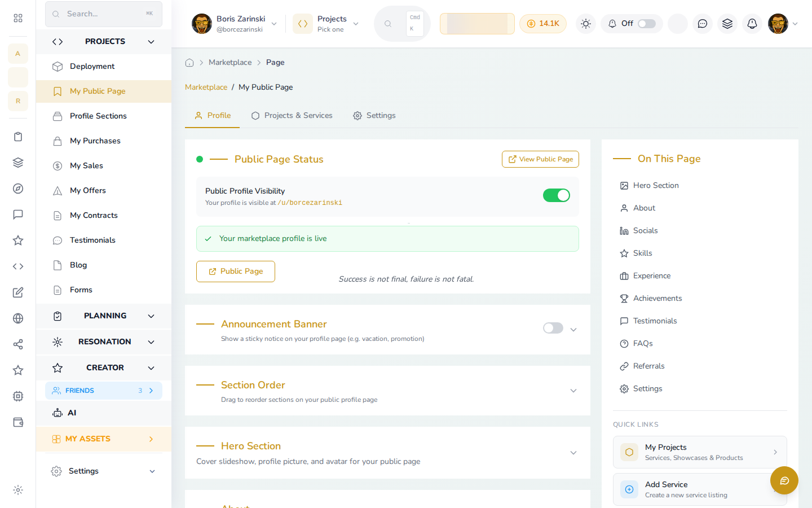812x508 pixels.
Task: Click the sidebar Search field
Action: (104, 14)
